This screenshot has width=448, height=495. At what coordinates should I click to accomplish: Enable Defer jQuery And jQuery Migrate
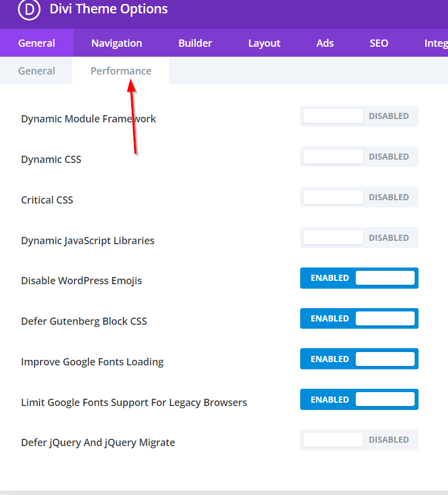[359, 440]
